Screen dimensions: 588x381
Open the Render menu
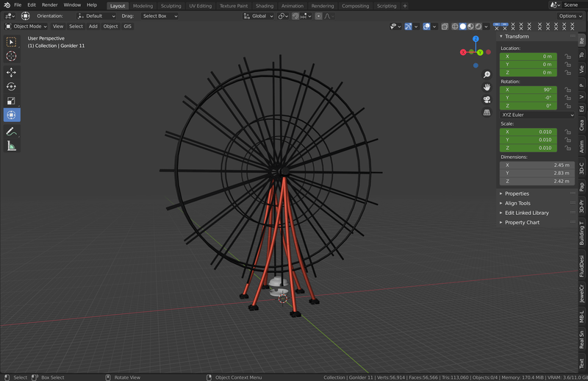(49, 5)
